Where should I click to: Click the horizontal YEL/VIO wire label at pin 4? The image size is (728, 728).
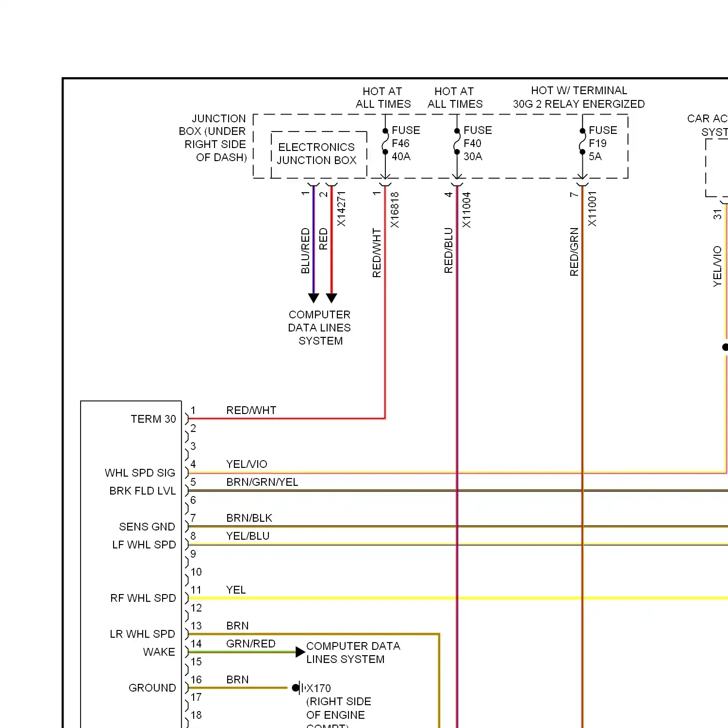(247, 464)
